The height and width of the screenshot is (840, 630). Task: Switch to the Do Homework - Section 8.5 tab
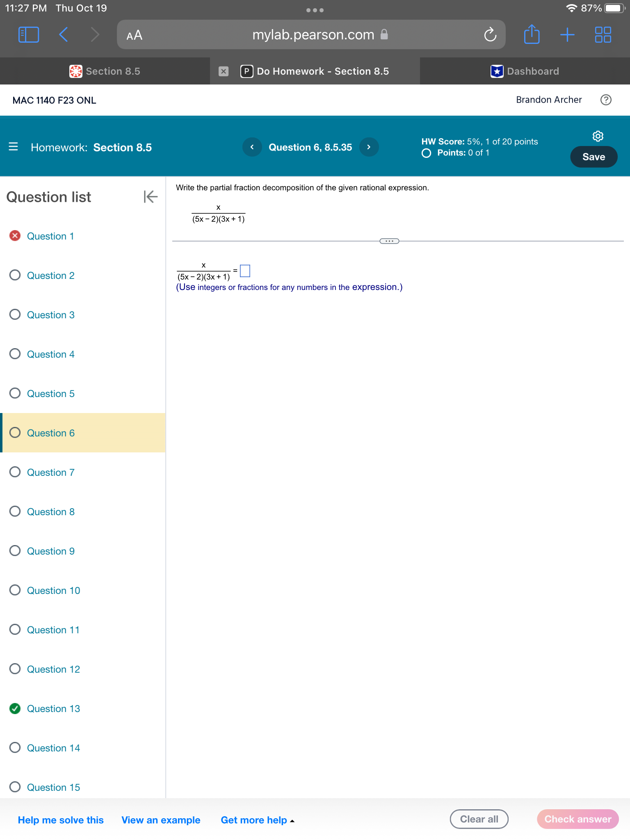(x=315, y=71)
